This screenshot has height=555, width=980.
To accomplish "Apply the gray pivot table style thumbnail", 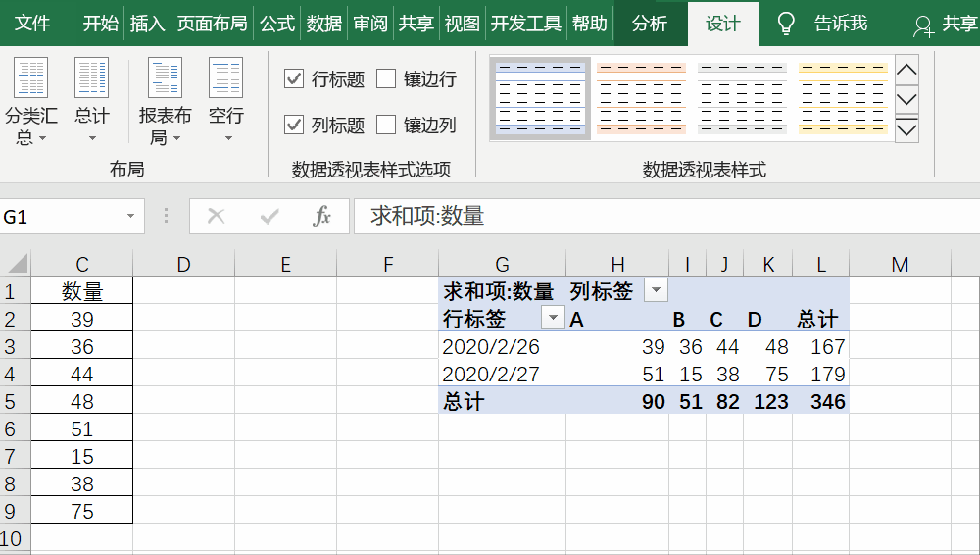I will [742, 98].
